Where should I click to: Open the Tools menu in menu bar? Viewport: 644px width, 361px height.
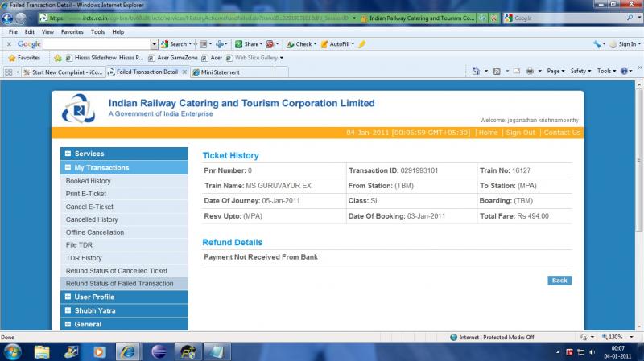tap(97, 31)
